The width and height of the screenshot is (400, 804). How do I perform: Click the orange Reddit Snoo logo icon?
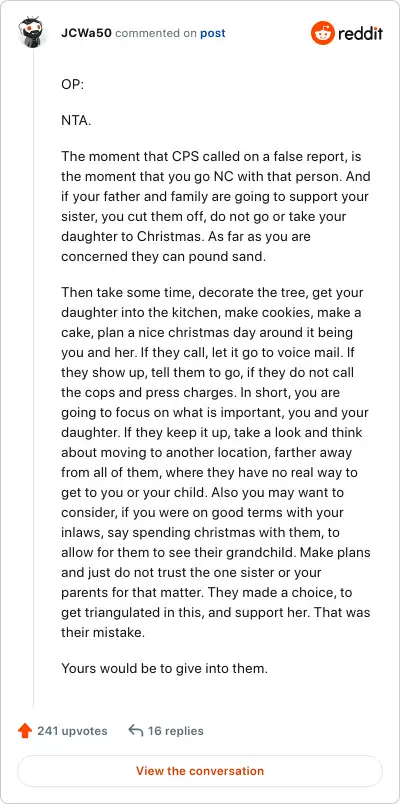323,33
